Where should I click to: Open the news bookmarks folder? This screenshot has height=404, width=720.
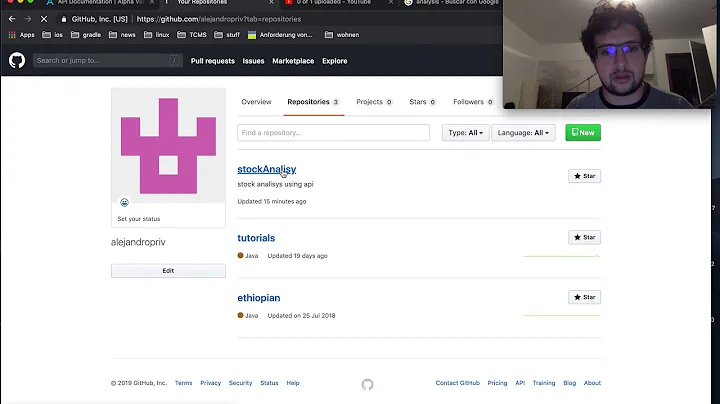coord(122,35)
